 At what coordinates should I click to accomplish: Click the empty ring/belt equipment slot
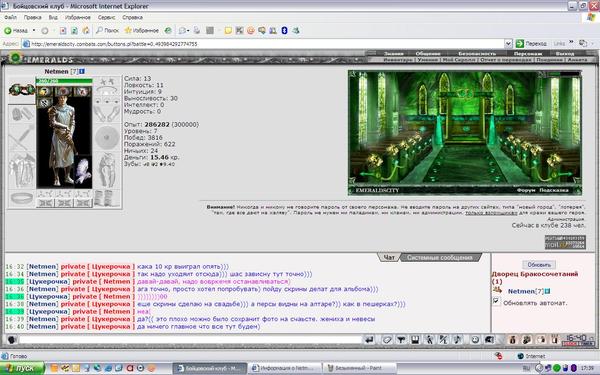[x=21, y=199]
